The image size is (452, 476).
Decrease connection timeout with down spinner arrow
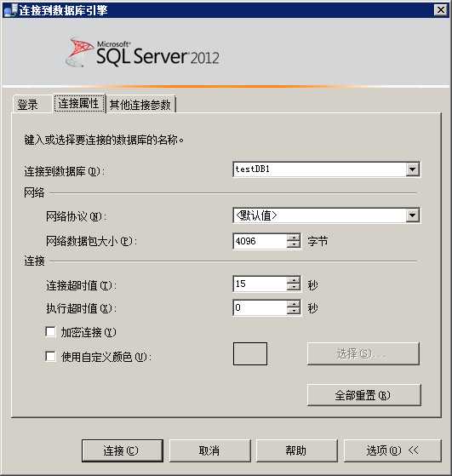tap(293, 287)
